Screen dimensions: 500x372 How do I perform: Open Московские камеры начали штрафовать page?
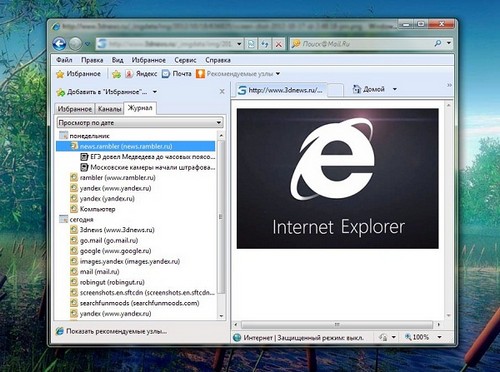pyautogui.click(x=148, y=167)
